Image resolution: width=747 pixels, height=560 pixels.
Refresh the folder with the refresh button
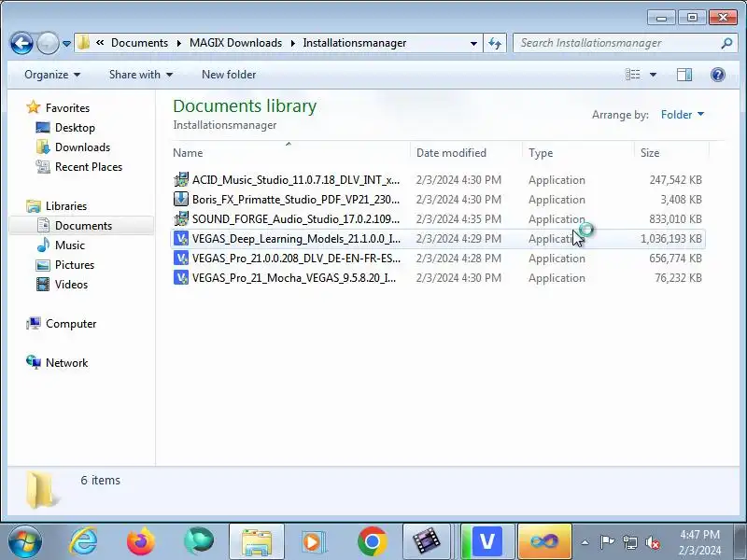495,43
